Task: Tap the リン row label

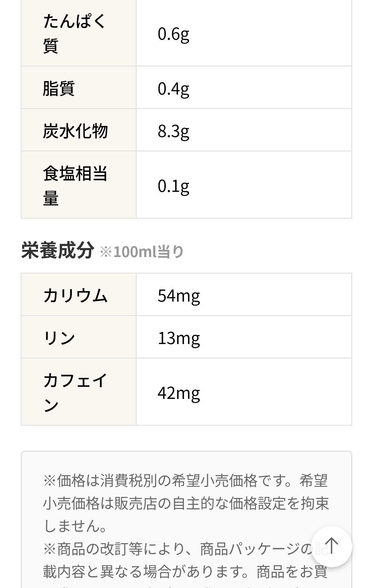Action: click(59, 338)
